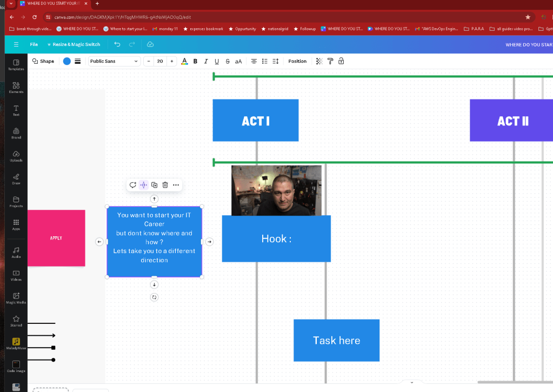Increase font size with plus stepper
The width and height of the screenshot is (553, 392).
(172, 61)
